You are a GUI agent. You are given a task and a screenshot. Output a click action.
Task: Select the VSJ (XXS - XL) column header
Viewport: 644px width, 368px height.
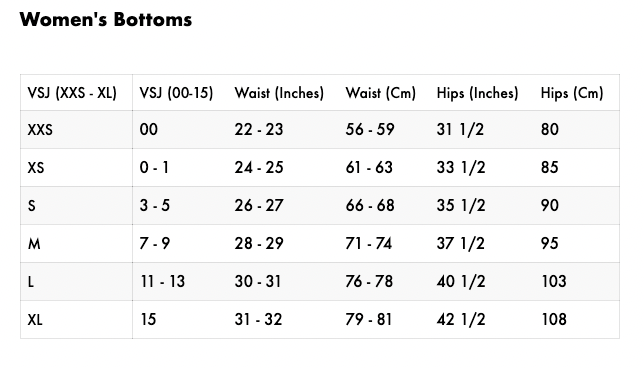[x=72, y=93]
